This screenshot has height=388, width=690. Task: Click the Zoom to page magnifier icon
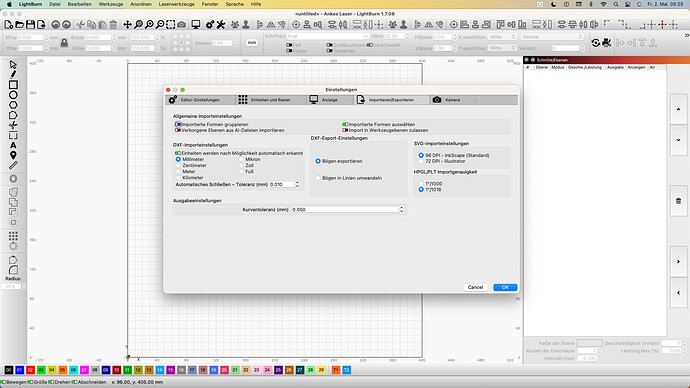pos(138,25)
